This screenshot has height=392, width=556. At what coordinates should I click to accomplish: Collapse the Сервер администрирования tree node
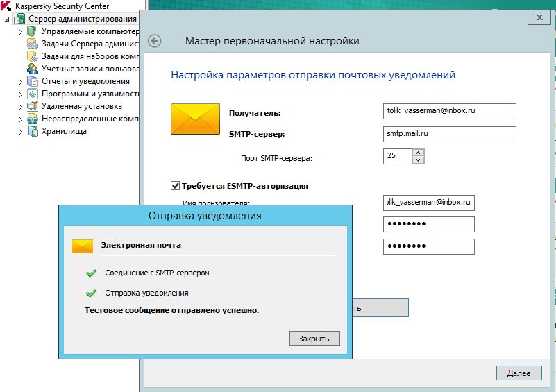pos(7,19)
